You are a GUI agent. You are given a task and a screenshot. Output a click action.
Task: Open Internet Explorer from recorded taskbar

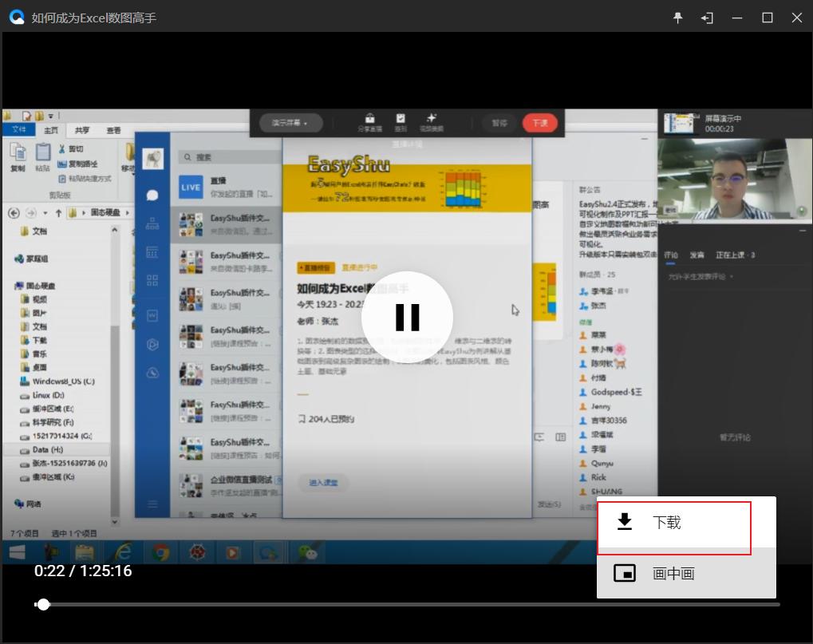tap(122, 552)
